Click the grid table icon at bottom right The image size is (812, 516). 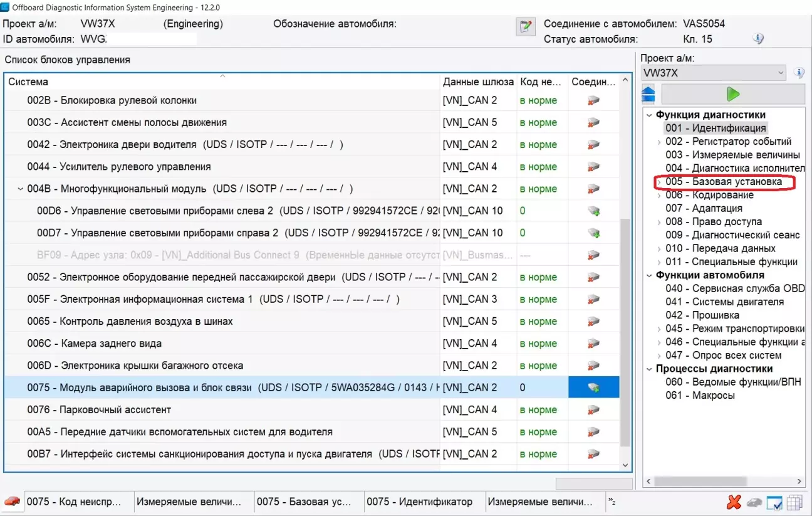point(794,502)
